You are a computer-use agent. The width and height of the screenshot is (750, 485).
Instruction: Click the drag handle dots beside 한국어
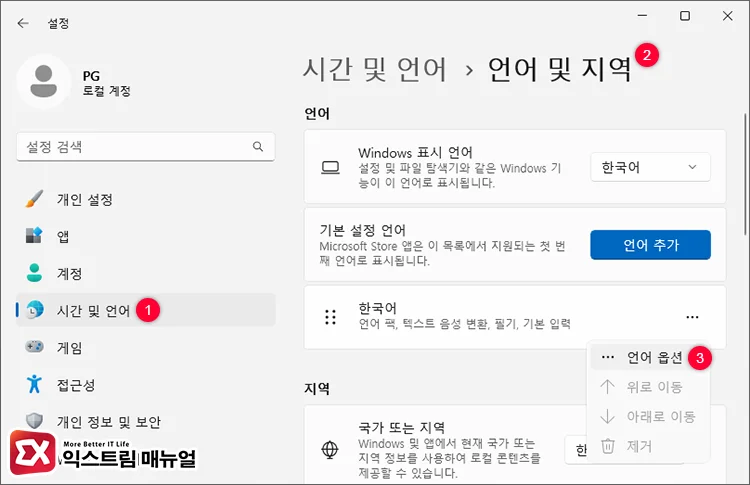point(330,317)
